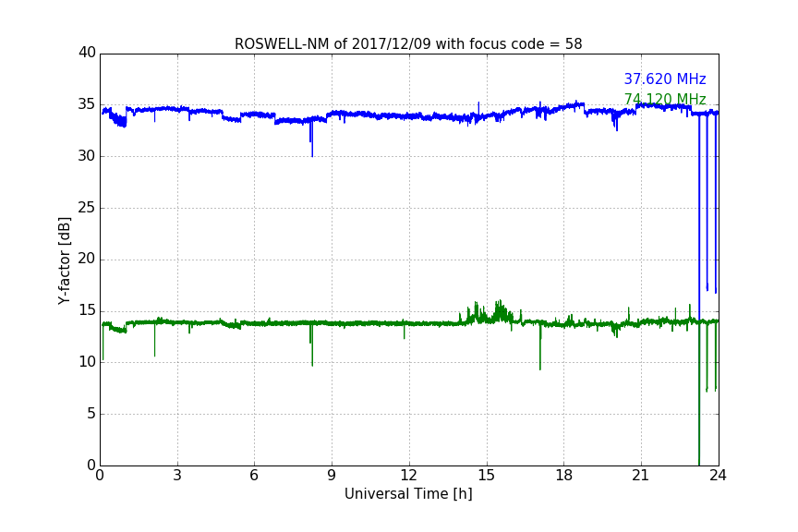Click the x-axis tick label '12'
This screenshot has height=532, width=798.
(x=408, y=476)
